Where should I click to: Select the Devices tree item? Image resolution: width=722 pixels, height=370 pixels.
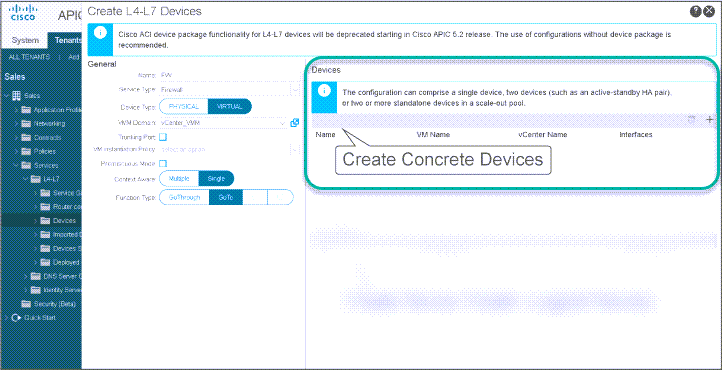pyautogui.click(x=64, y=220)
